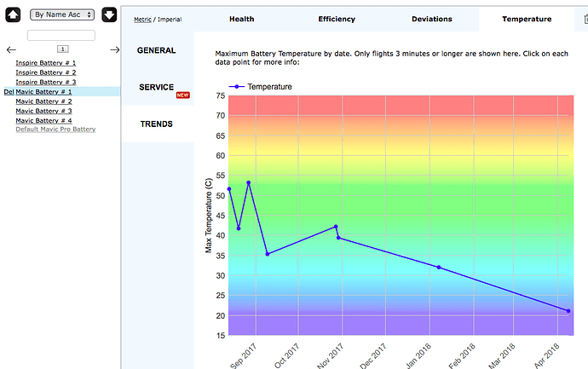Open Default Mavic Pro Battery
588x369 pixels.
[x=55, y=129]
